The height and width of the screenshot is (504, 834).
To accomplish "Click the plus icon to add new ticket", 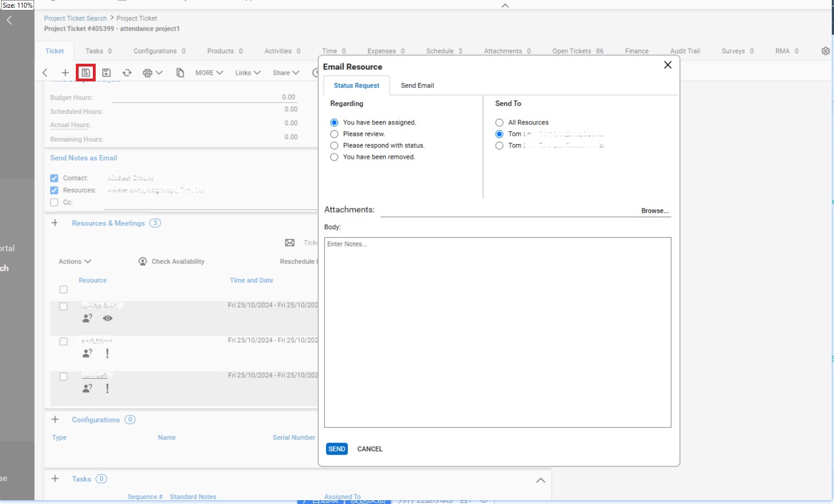I will point(65,73).
